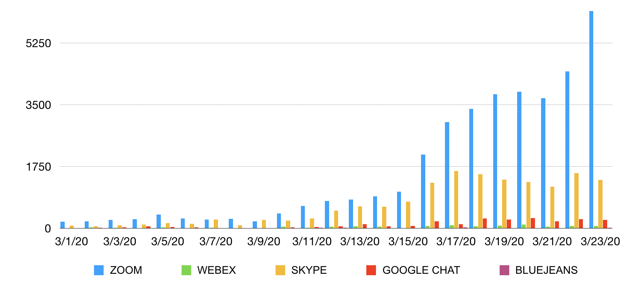Click the 3/17/20 date axis label
Screen dimensions: 644x287
coord(456,242)
